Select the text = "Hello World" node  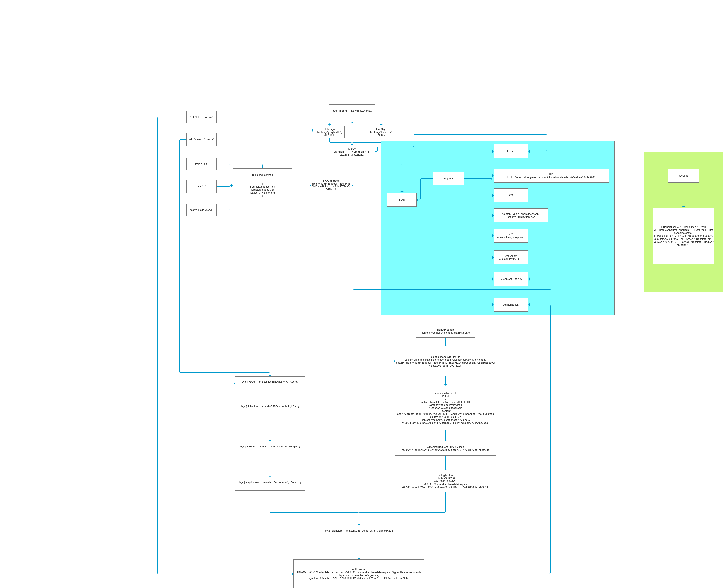(x=201, y=210)
